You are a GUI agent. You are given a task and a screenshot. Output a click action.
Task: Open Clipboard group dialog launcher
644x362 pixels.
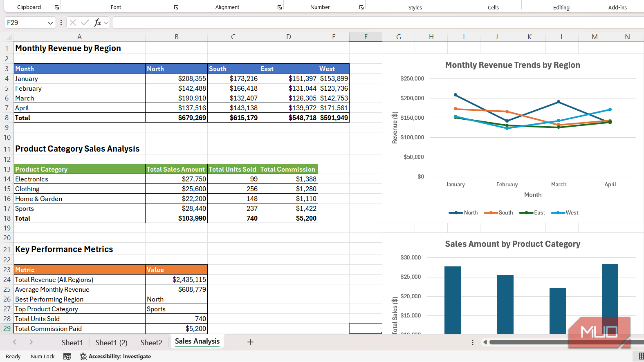(57, 7)
